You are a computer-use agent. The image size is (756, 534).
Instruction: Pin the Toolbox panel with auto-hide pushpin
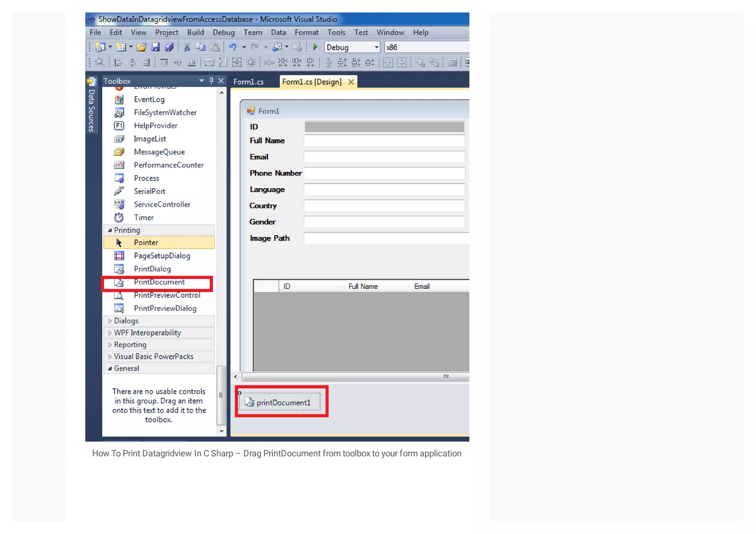coord(211,80)
